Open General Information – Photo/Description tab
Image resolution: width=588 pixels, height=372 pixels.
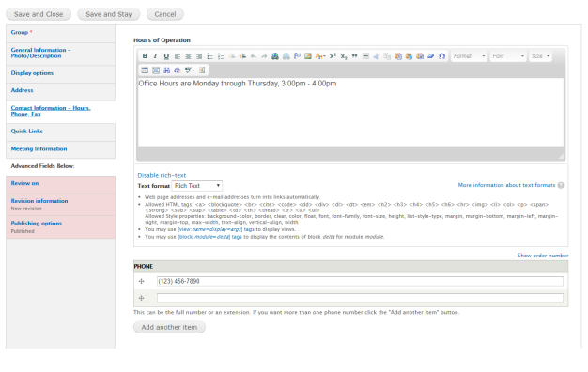[x=60, y=53]
